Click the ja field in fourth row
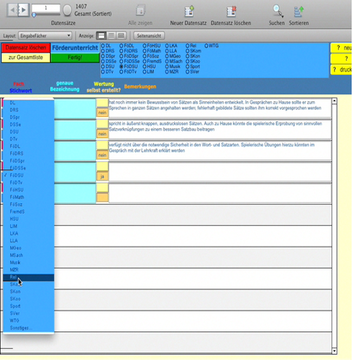 (102, 176)
